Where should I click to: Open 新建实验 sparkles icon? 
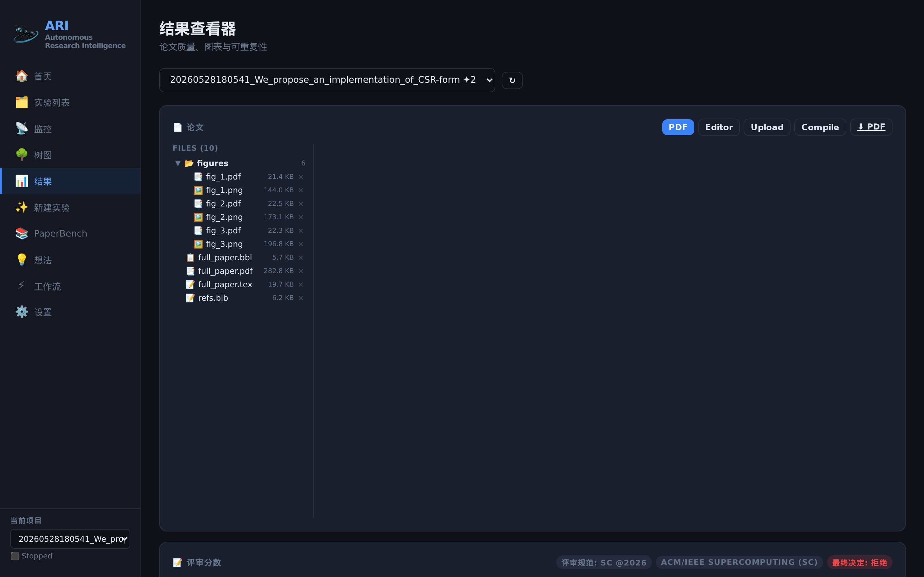[x=22, y=208]
